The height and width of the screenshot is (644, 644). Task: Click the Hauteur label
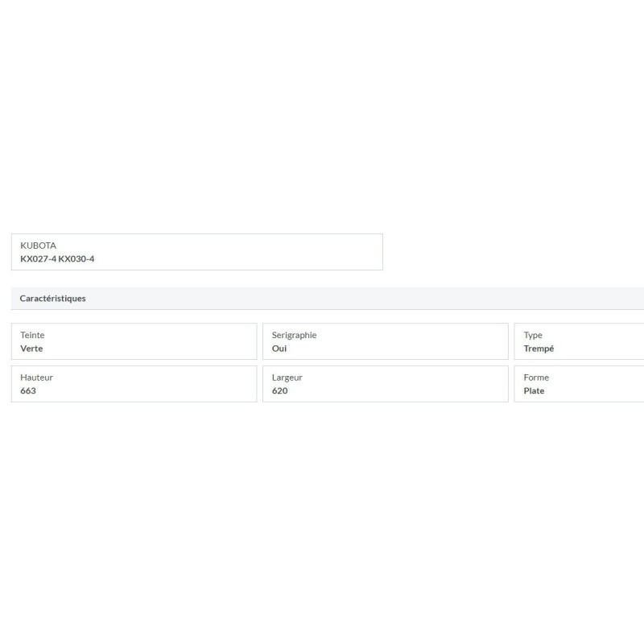click(x=36, y=378)
